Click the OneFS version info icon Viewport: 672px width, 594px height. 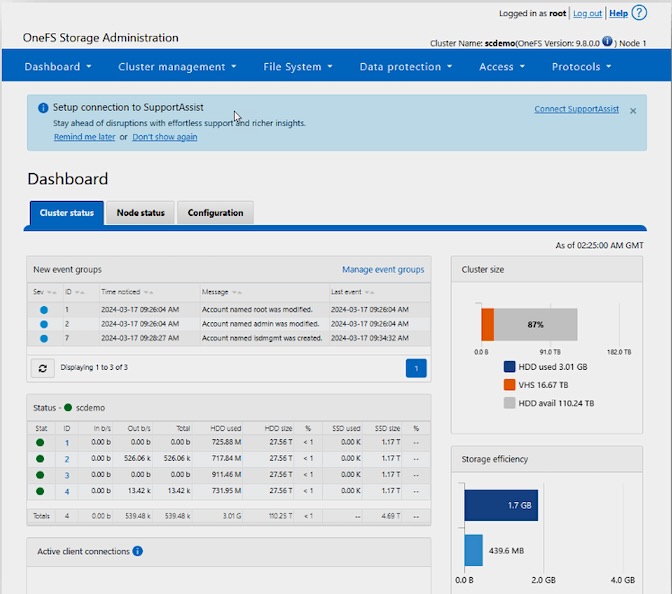pyautogui.click(x=607, y=41)
